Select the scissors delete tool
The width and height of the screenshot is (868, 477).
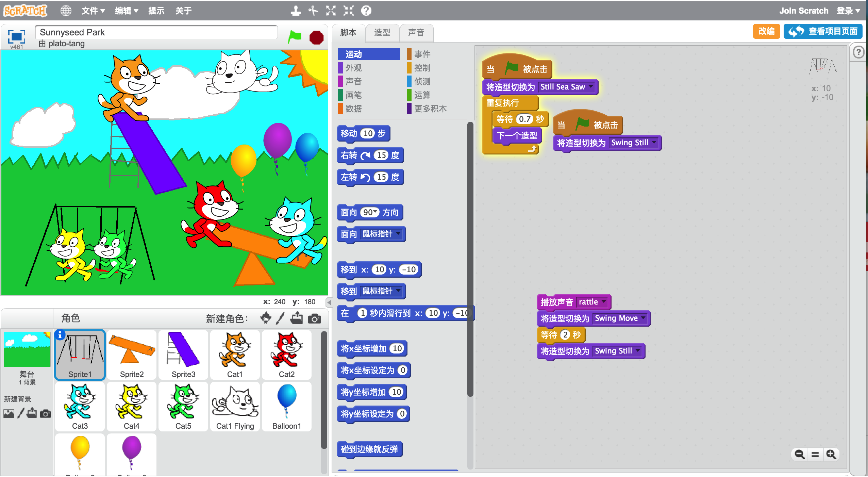pos(313,11)
